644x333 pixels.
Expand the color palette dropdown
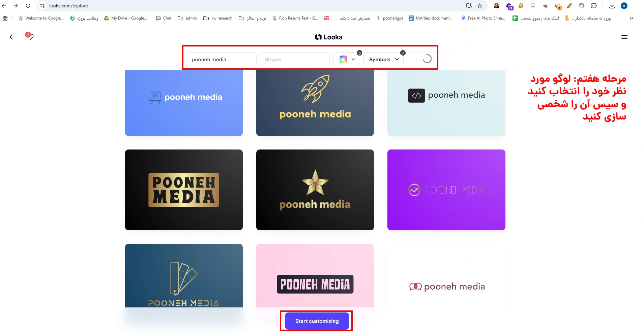point(347,60)
